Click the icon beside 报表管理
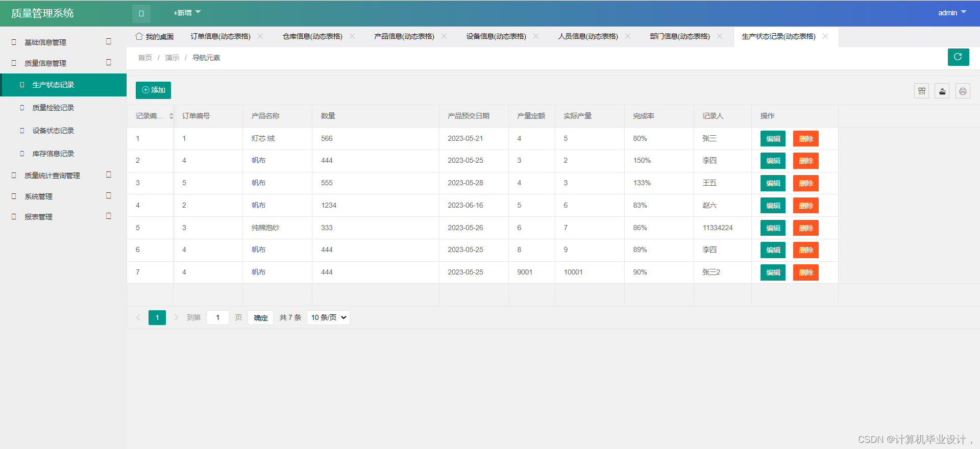Viewport: 980px width, 449px height. click(14, 217)
